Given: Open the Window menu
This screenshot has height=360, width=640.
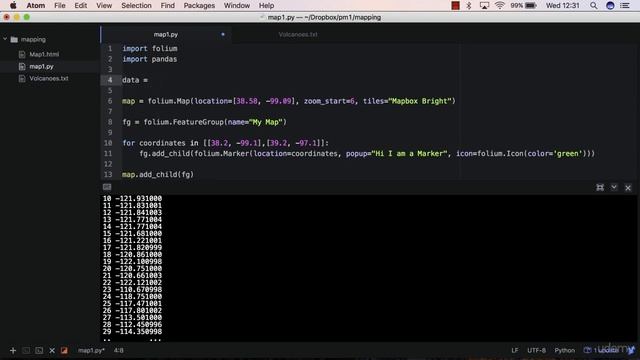Looking at the screenshot, I should [237, 5].
